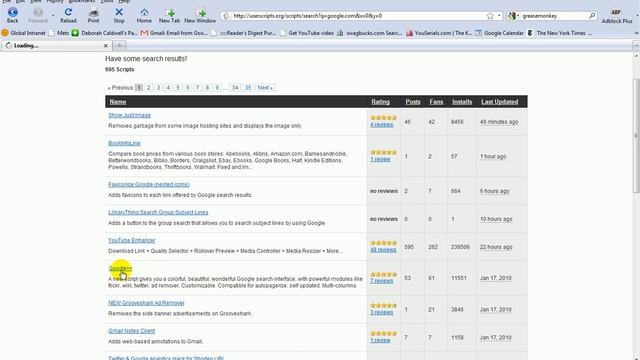Open 48 reviews for YouTube Enhancer
Image resolution: width=640 pixels, height=360 pixels.
383,249
